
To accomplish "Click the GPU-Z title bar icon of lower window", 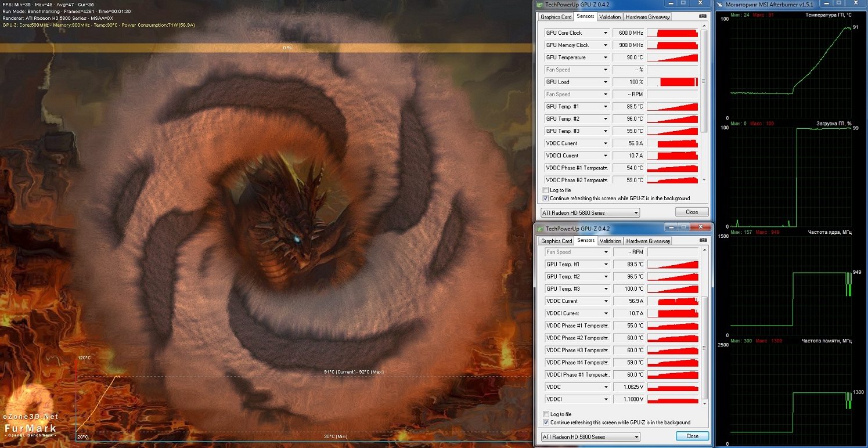I will 541,229.
